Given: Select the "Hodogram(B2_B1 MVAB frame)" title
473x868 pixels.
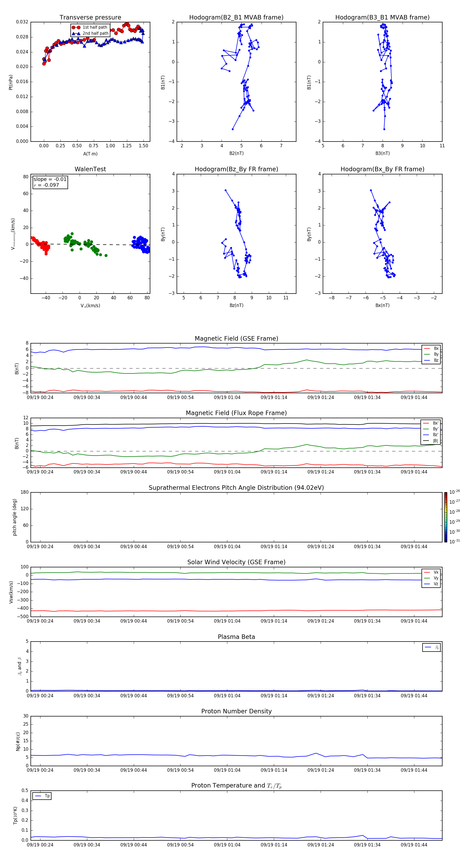Looking at the screenshot, I should [236, 18].
